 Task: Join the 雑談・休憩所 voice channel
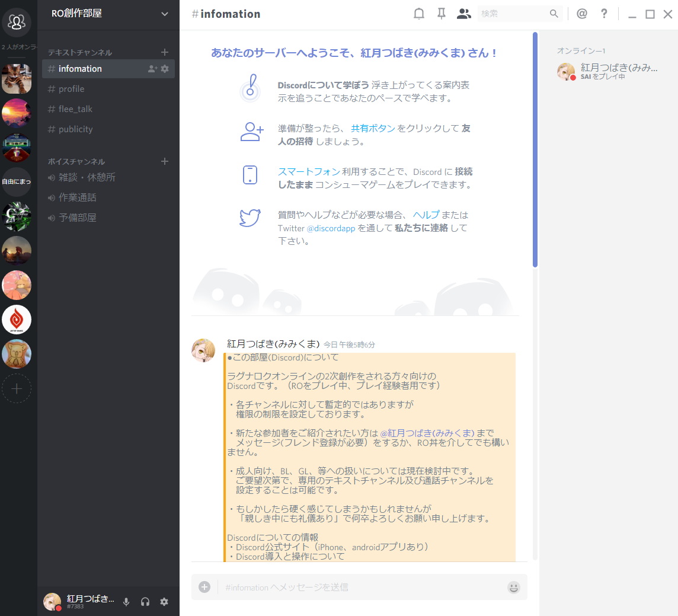(108, 177)
